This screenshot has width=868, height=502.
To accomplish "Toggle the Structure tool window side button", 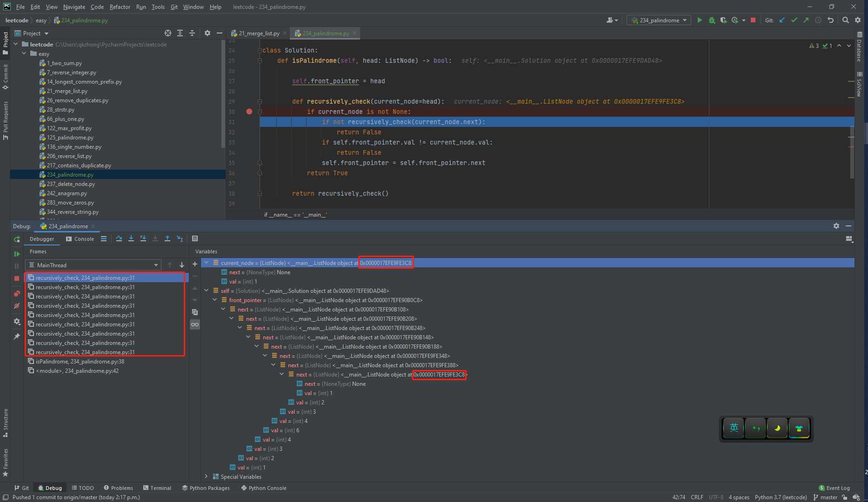I will click(x=5, y=423).
